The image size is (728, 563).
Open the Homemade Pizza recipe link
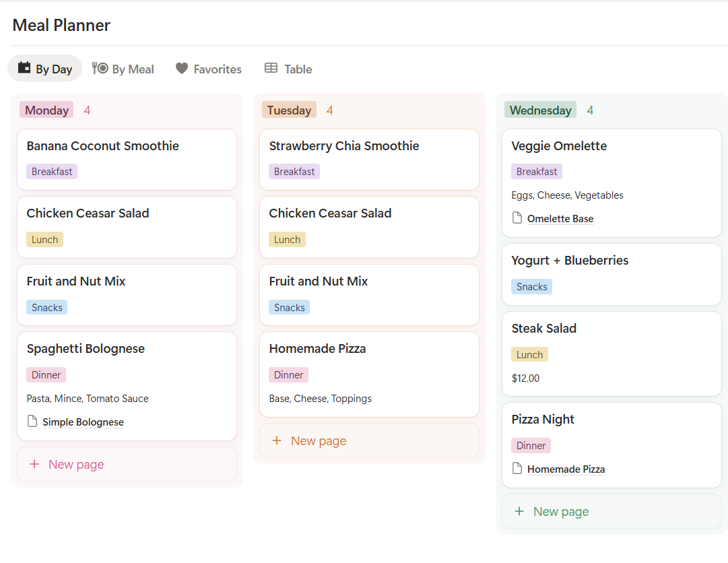pos(566,469)
